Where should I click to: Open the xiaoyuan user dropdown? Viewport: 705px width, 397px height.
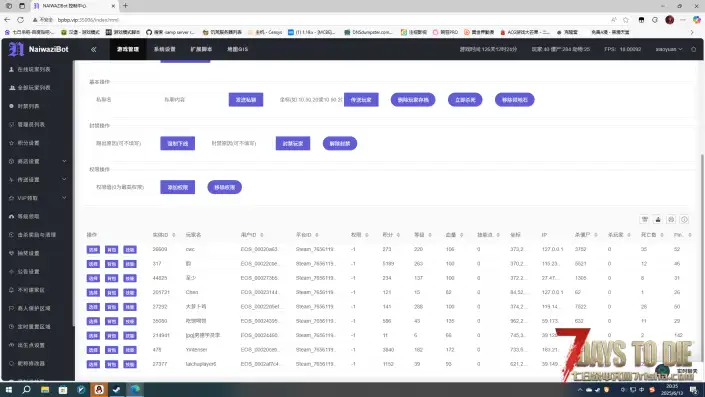coord(669,49)
